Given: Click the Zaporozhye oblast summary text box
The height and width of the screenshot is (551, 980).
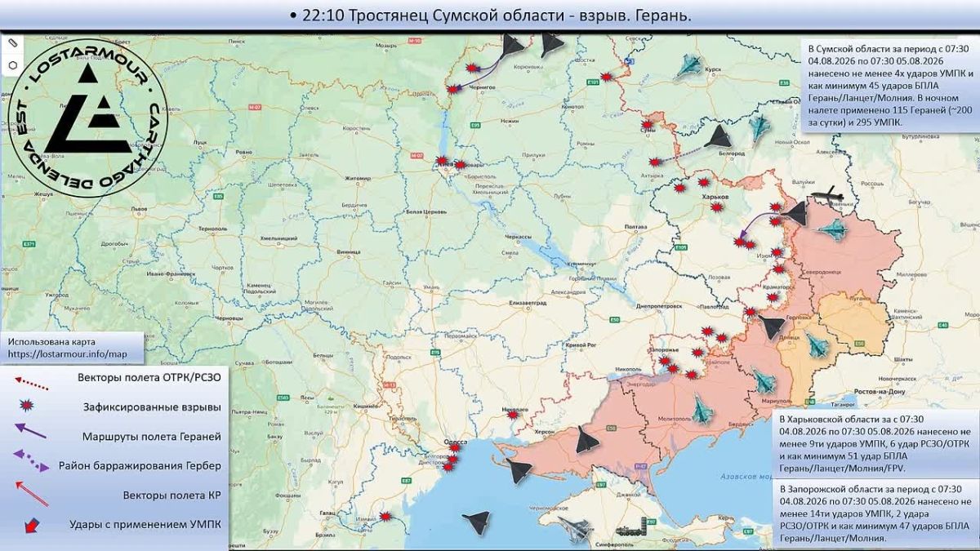Looking at the screenshot, I should click(876, 513).
